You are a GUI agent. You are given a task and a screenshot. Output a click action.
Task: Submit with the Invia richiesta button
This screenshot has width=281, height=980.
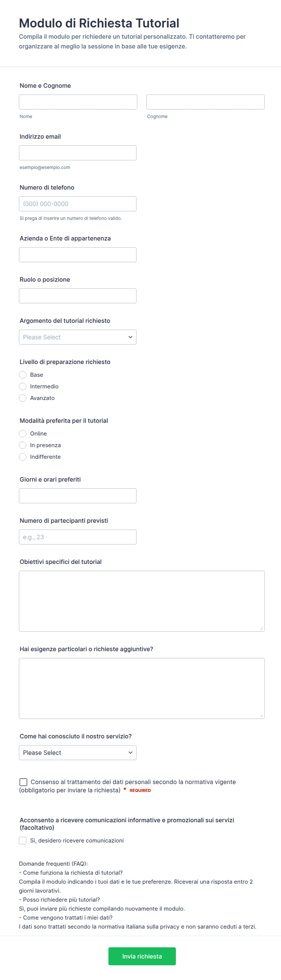(x=142, y=956)
